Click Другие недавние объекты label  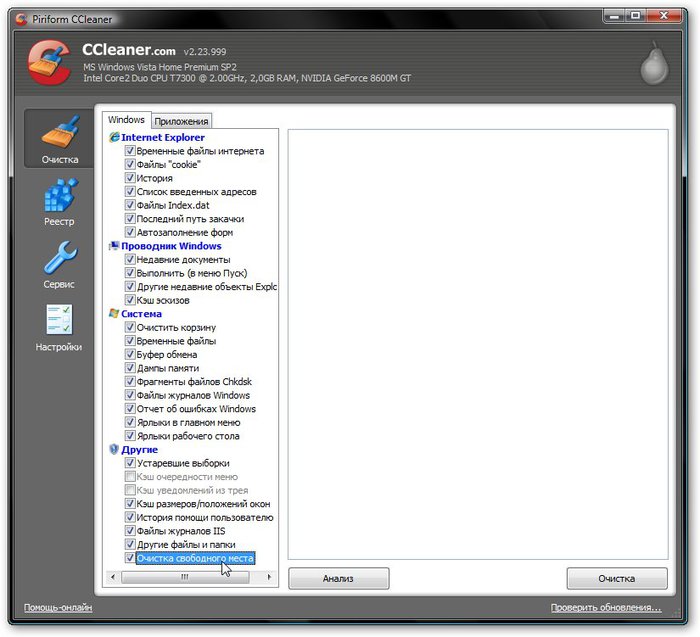pos(207,287)
